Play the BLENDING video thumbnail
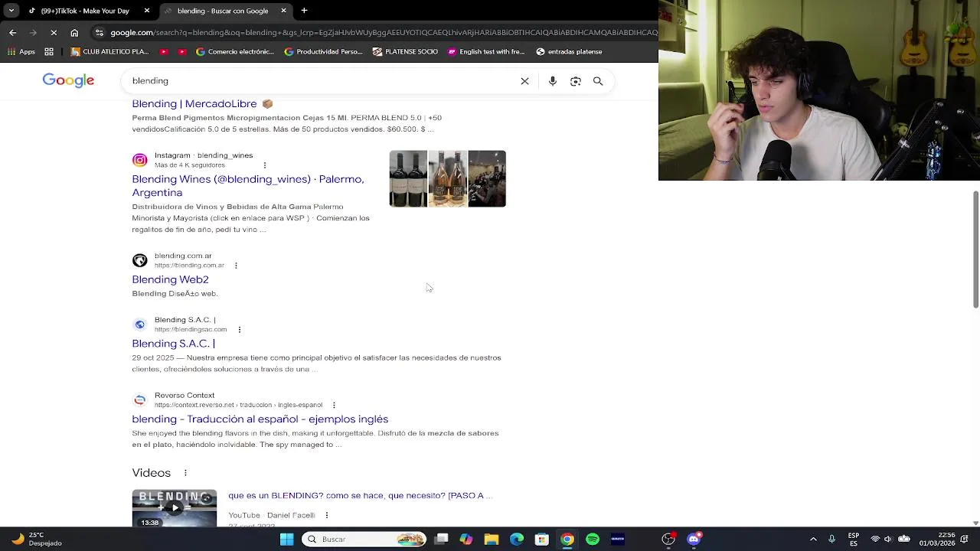Screen dimensions: 980x551 pos(175,508)
